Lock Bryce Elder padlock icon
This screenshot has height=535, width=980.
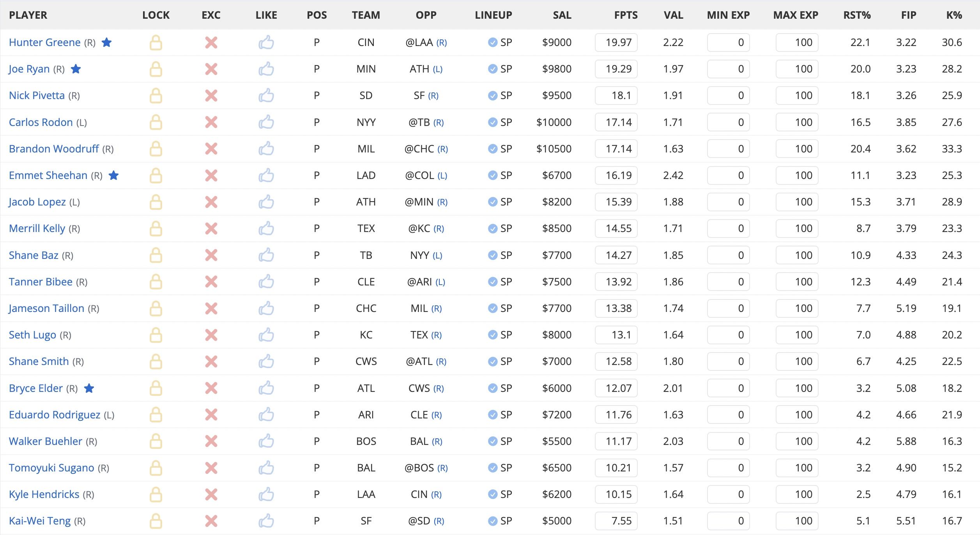pyautogui.click(x=156, y=388)
